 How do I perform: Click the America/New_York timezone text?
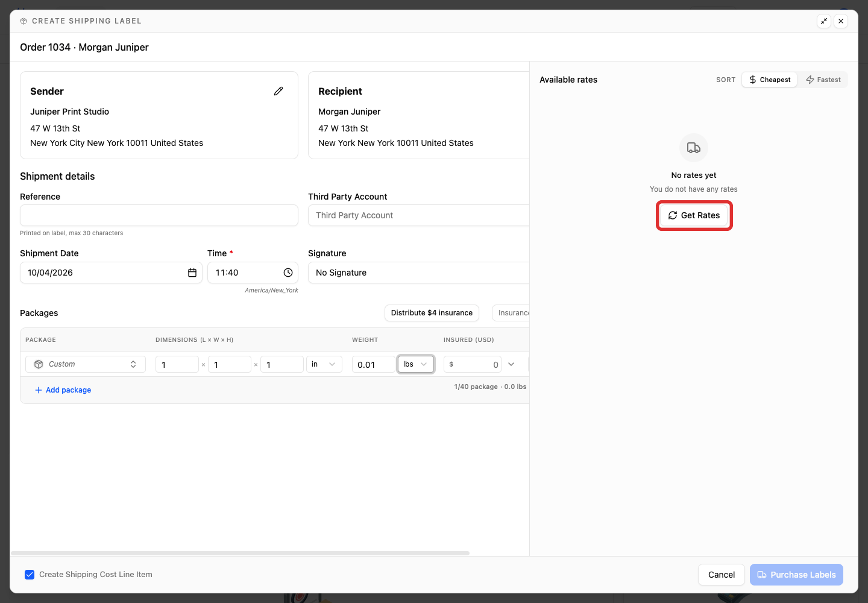click(x=271, y=290)
